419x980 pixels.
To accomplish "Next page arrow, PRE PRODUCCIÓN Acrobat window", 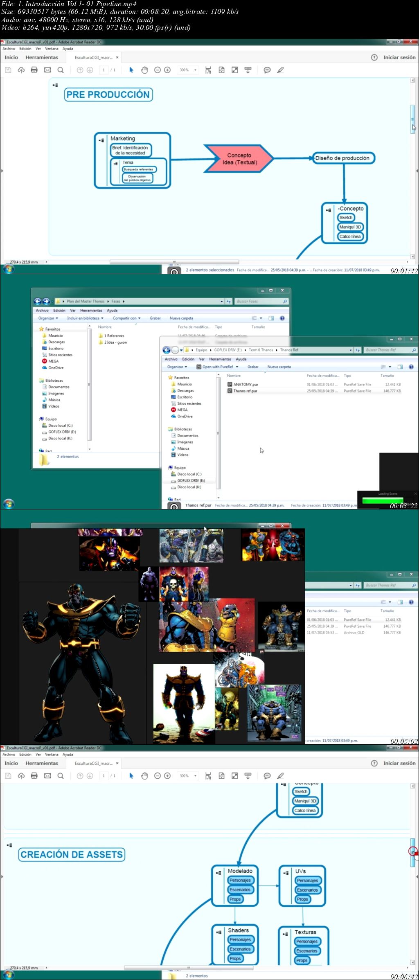I will click(x=90, y=70).
